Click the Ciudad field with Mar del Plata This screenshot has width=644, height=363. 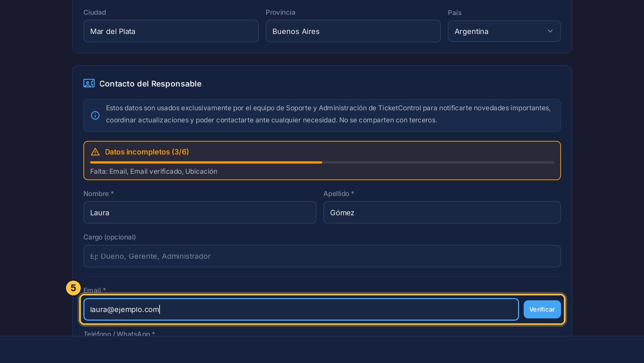pos(171,31)
